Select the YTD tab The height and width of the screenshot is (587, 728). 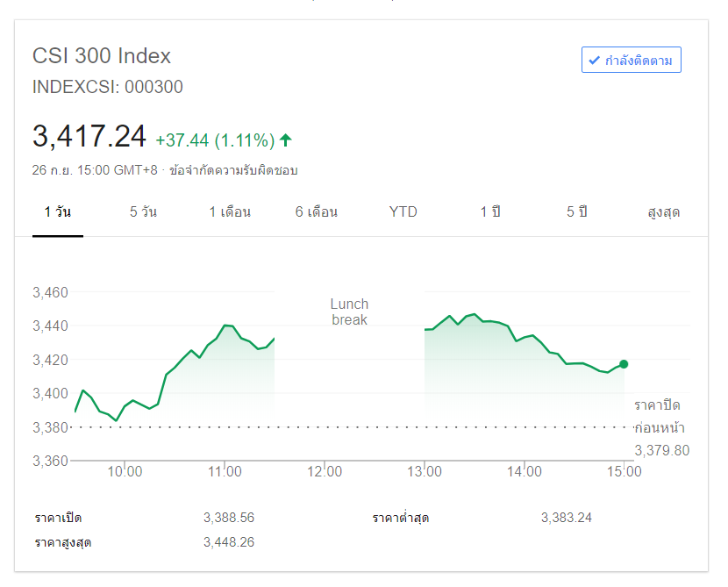tap(403, 212)
